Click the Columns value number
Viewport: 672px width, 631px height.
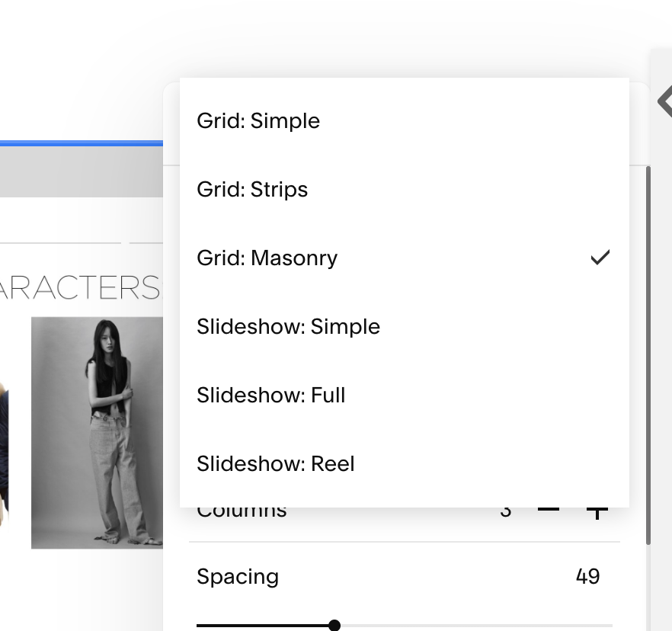pyautogui.click(x=506, y=512)
